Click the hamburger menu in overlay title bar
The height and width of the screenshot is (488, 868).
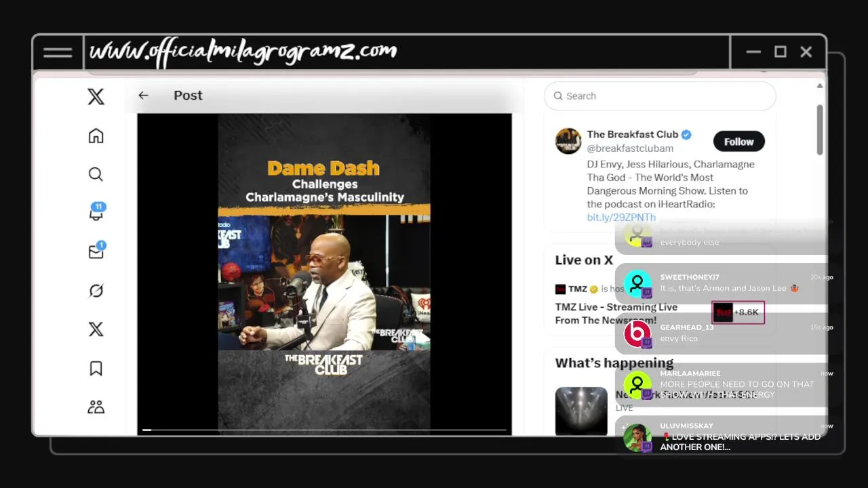coord(58,52)
